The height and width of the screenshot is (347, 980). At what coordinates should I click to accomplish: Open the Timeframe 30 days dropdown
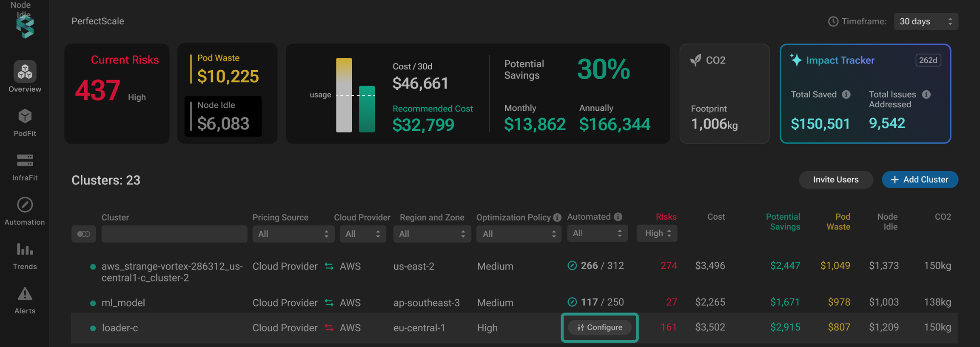coord(926,21)
